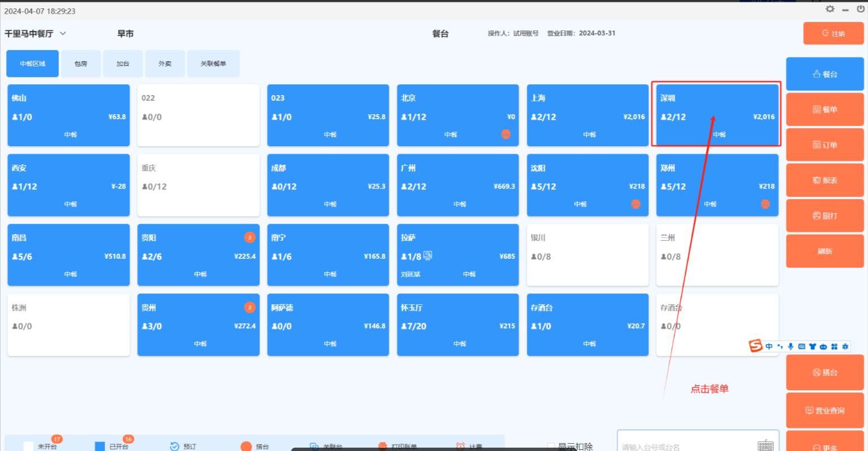The image size is (868, 451).
Task: Click the print-bill icon on 北京 table
Action: (x=506, y=134)
